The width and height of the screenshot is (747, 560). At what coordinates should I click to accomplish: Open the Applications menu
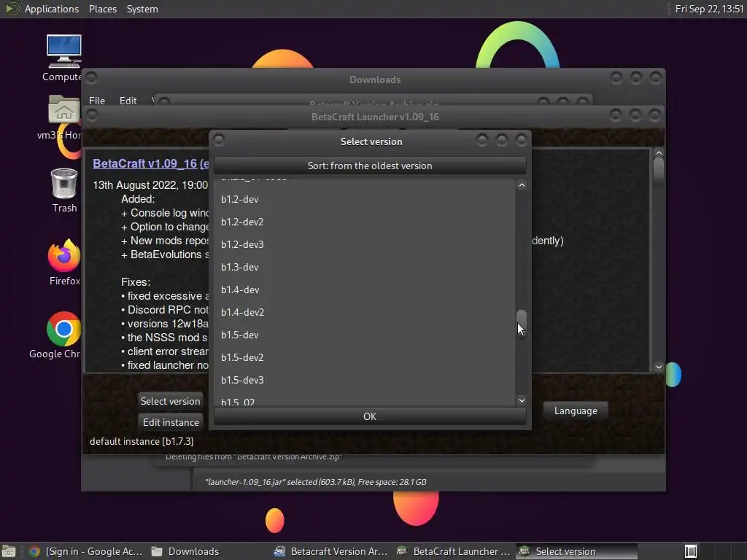click(52, 9)
